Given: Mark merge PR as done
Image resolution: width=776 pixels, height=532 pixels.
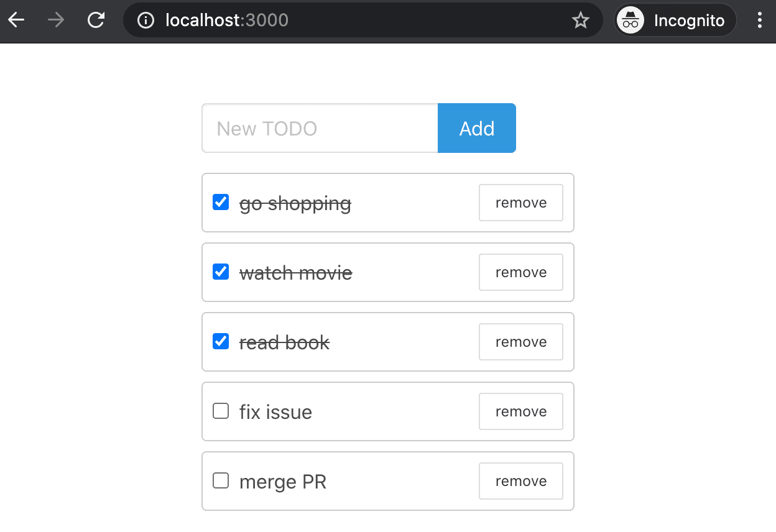Looking at the screenshot, I should pyautogui.click(x=221, y=480).
